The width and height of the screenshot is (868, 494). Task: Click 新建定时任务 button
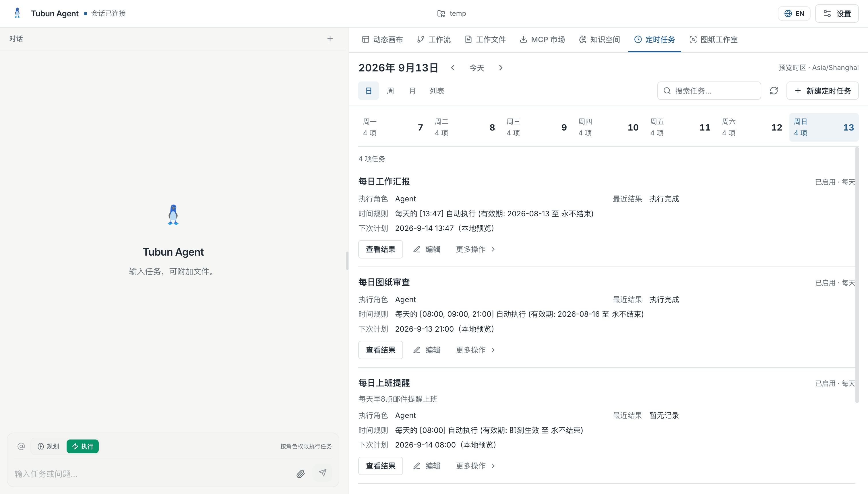(822, 91)
